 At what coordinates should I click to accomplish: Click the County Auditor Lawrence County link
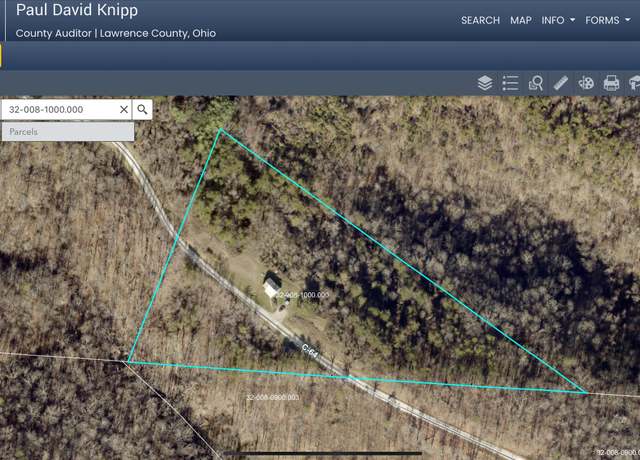pos(116,33)
